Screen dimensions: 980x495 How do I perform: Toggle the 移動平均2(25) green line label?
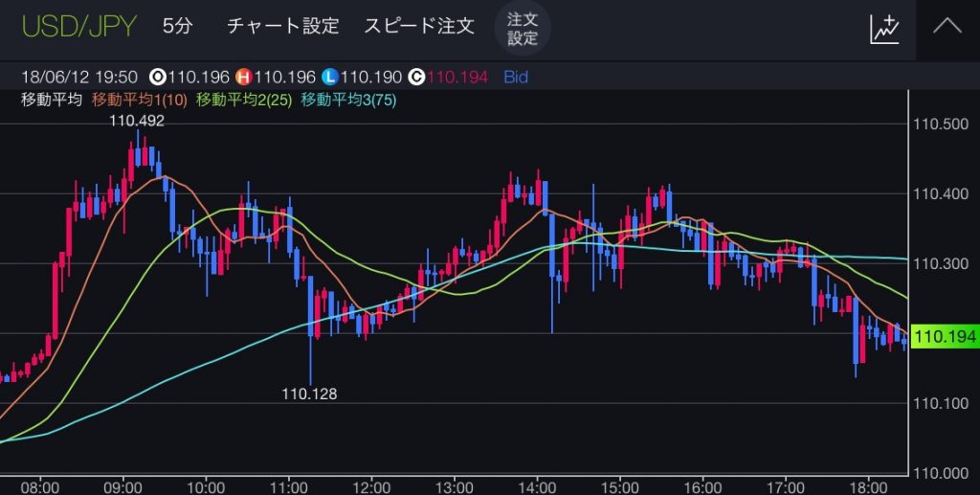tap(244, 100)
